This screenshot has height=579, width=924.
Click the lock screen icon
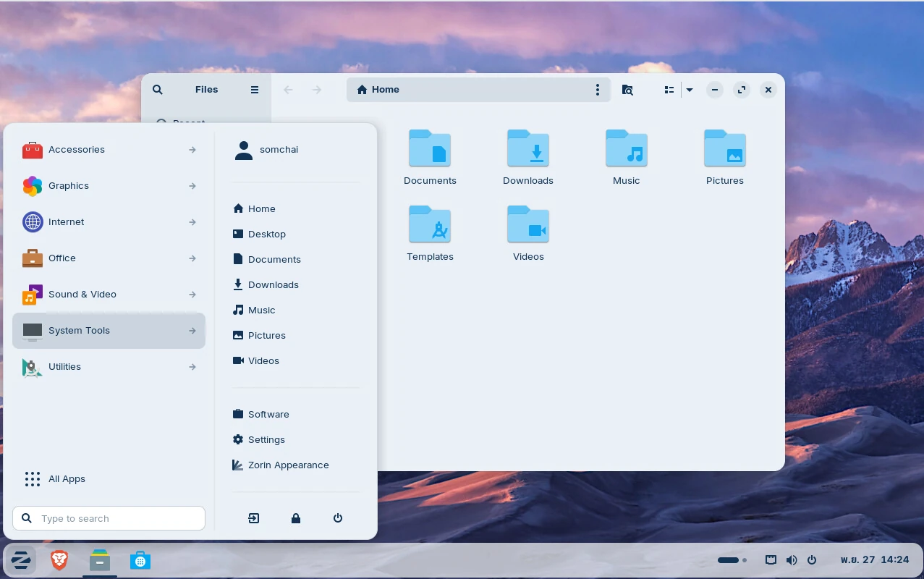coord(296,518)
